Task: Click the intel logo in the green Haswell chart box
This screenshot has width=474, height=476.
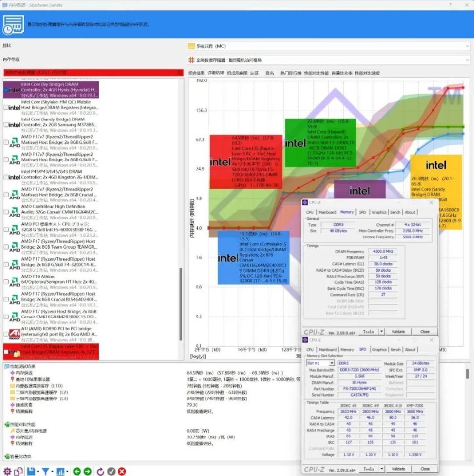Action: [295, 143]
